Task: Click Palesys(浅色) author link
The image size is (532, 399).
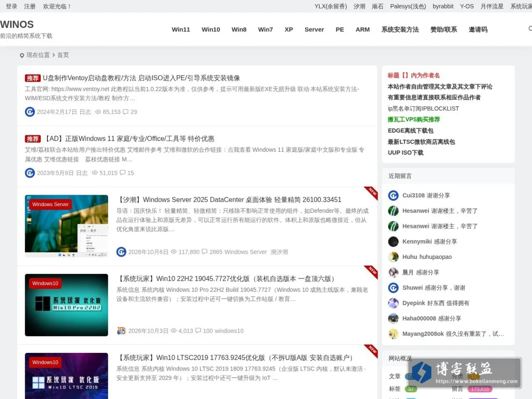Action: pyautogui.click(x=408, y=6)
